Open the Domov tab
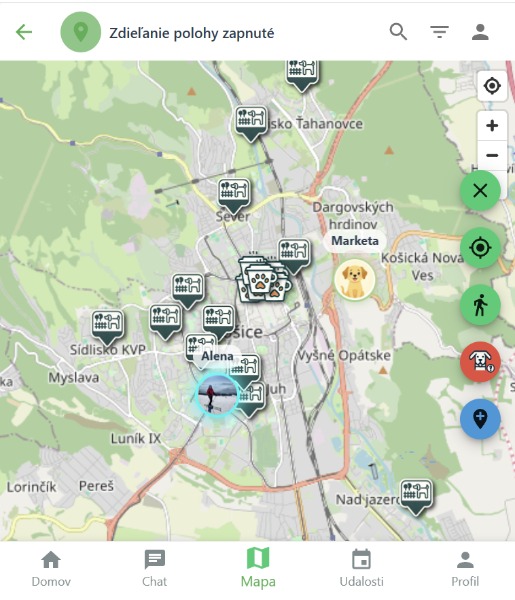 51,569
